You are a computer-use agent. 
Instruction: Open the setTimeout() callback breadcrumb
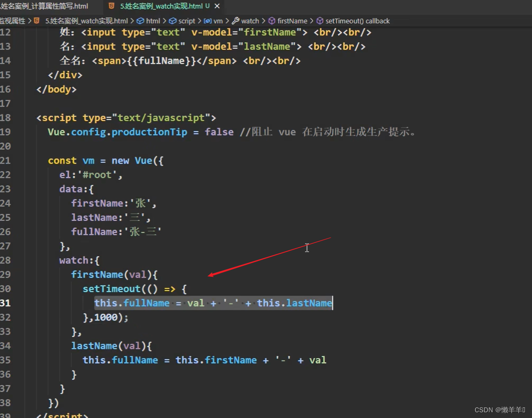tap(358, 21)
